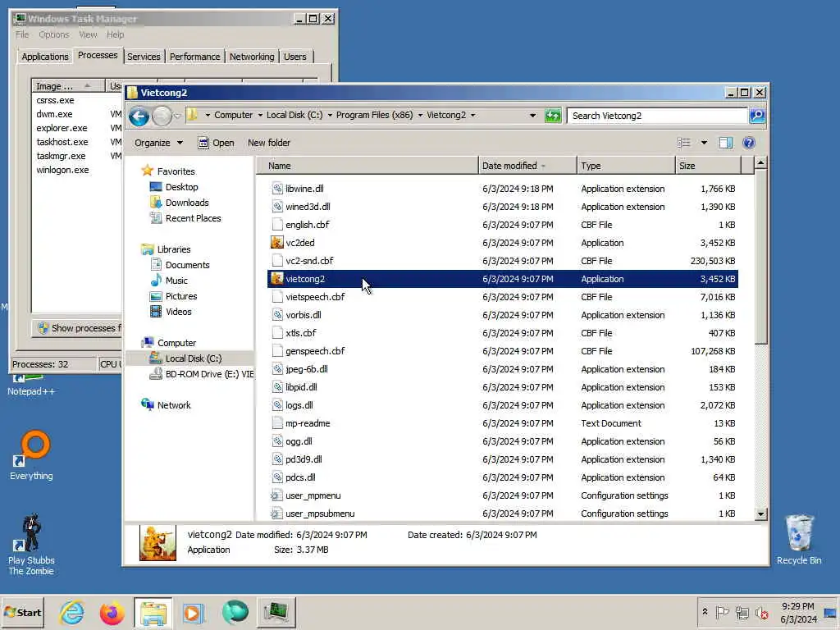Click the Task Manager taskbar button
Image resolution: width=840 pixels, height=630 pixels.
tap(276, 612)
